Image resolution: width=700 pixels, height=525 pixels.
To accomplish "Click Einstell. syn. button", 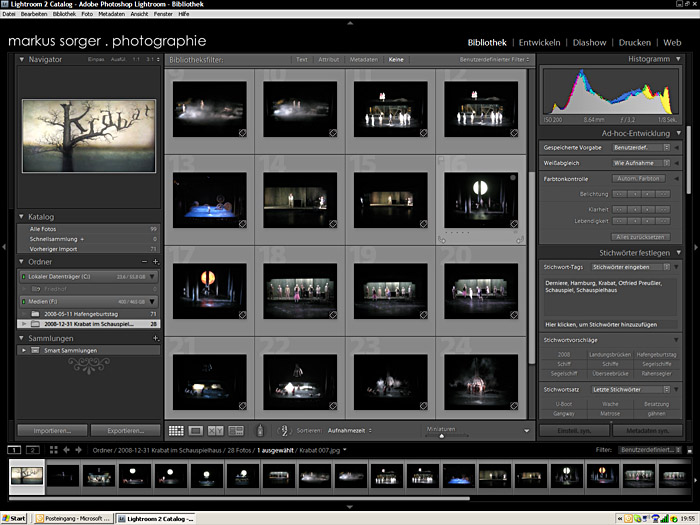I will [574, 430].
